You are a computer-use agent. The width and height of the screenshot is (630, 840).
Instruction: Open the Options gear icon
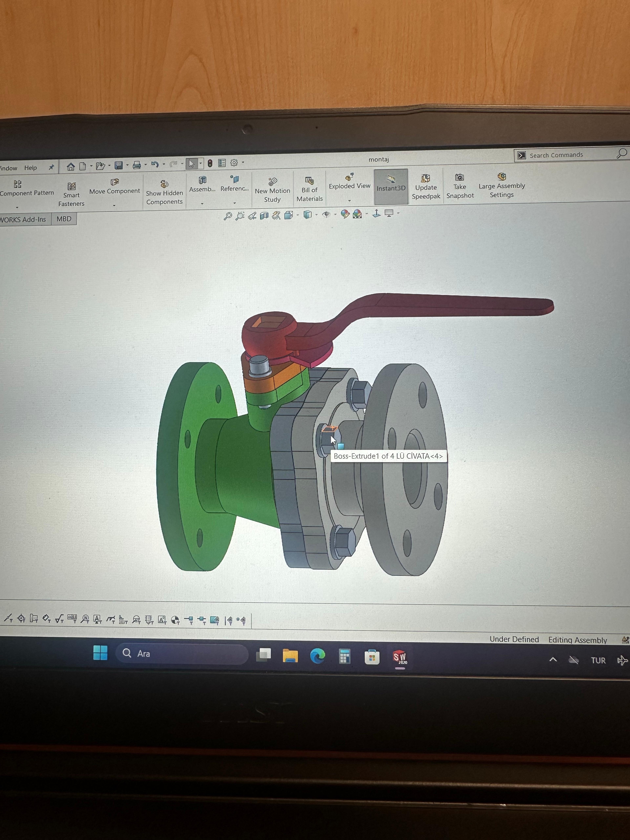pyautogui.click(x=234, y=163)
